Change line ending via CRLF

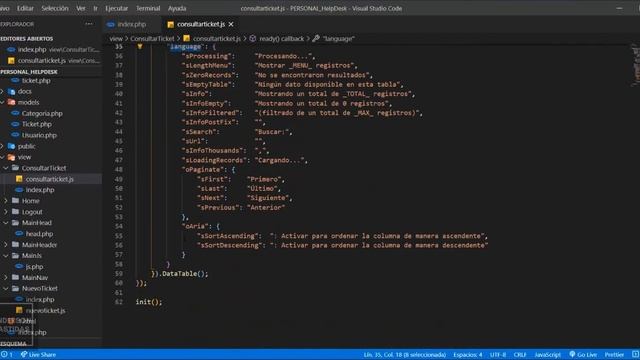pyautogui.click(x=520, y=355)
